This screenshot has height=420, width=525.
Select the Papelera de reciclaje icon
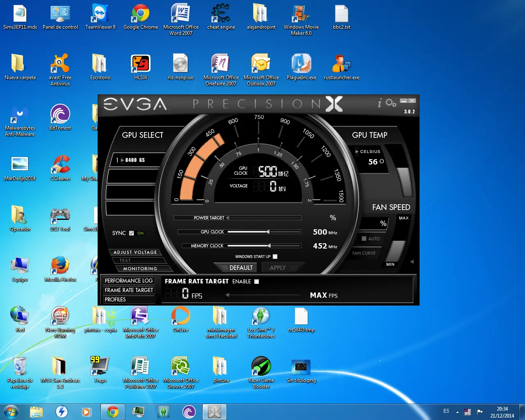20,373
